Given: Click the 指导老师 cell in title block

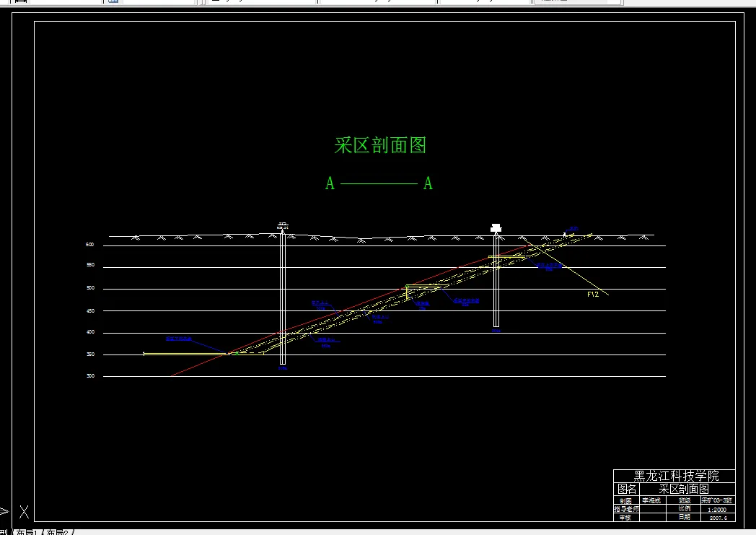Looking at the screenshot, I should [626, 509].
